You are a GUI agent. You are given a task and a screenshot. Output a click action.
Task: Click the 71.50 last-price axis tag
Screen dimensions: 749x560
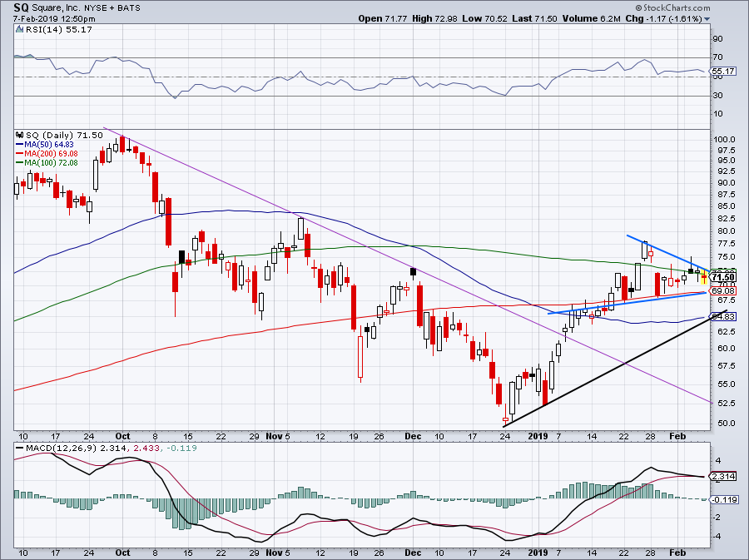(723, 277)
